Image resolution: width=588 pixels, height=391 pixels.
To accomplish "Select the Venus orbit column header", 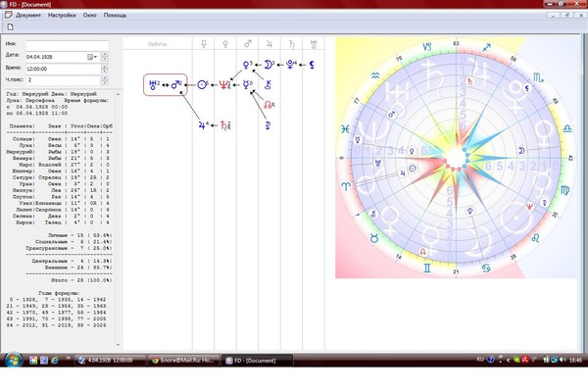I will [225, 44].
